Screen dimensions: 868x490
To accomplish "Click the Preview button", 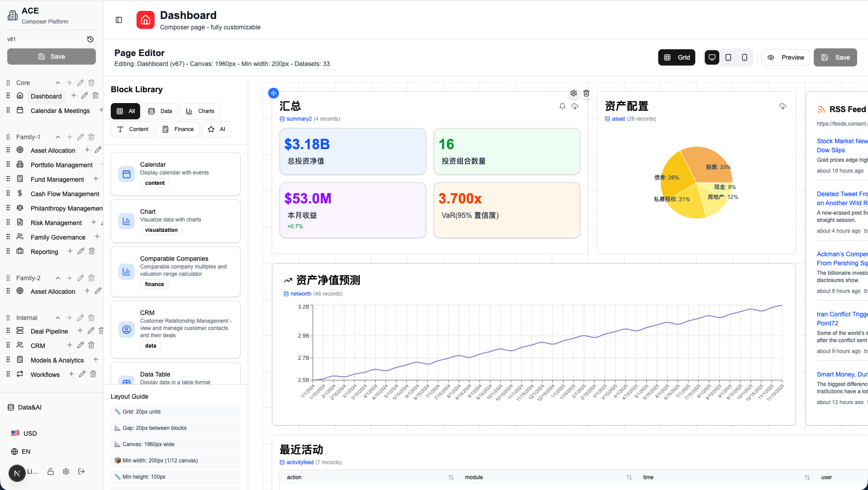I will click(x=786, y=57).
